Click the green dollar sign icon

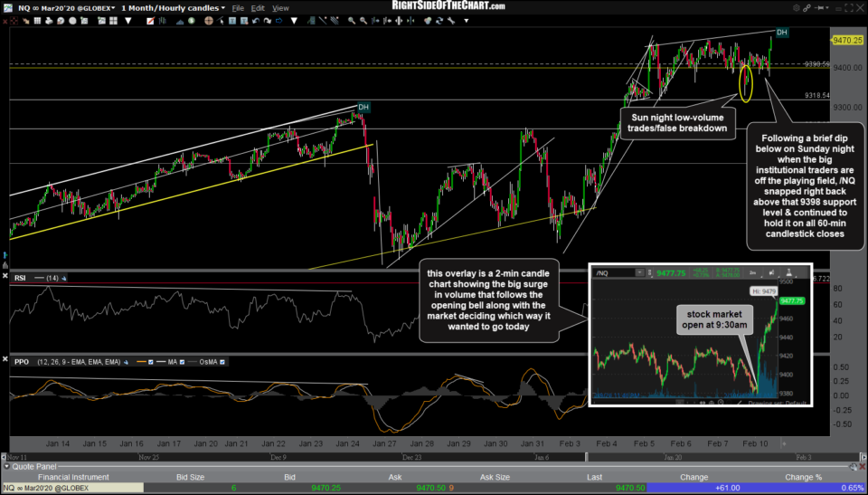click(x=191, y=21)
